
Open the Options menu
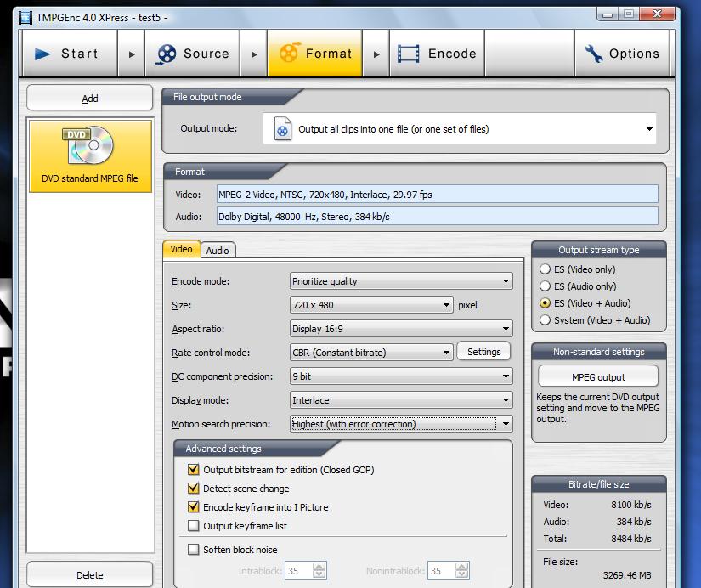click(x=622, y=54)
